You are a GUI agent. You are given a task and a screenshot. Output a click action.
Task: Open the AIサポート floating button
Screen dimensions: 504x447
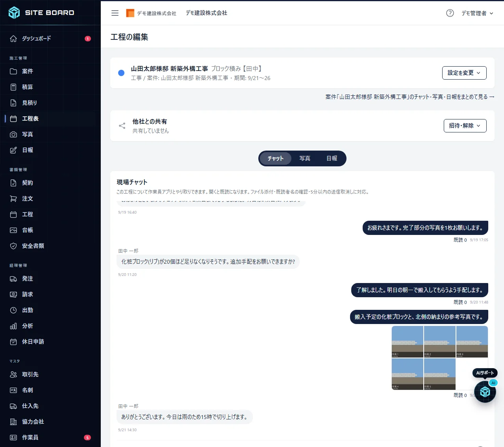485,391
